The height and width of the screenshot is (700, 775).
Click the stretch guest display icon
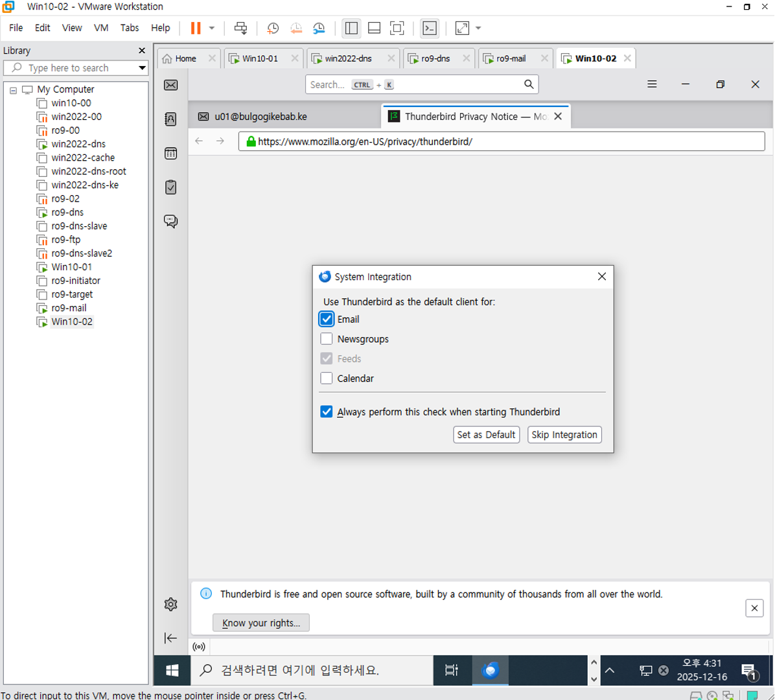(x=462, y=28)
